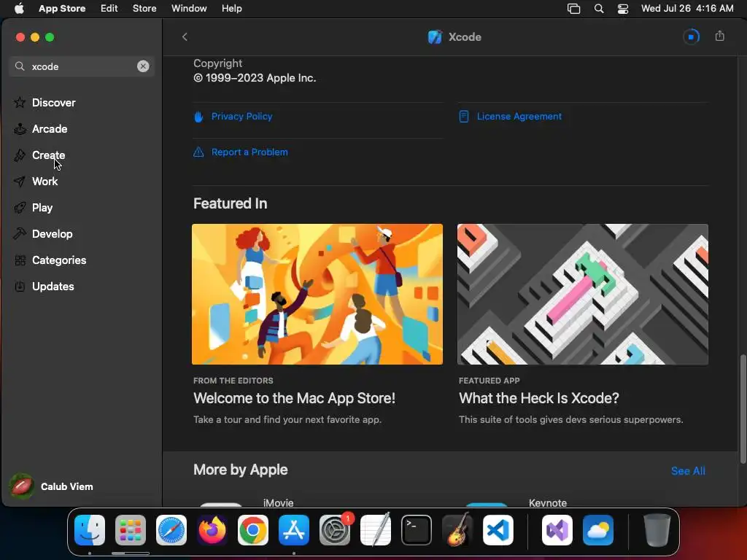This screenshot has width=747, height=560.
Task: Open the License Agreement link
Action: (x=519, y=116)
